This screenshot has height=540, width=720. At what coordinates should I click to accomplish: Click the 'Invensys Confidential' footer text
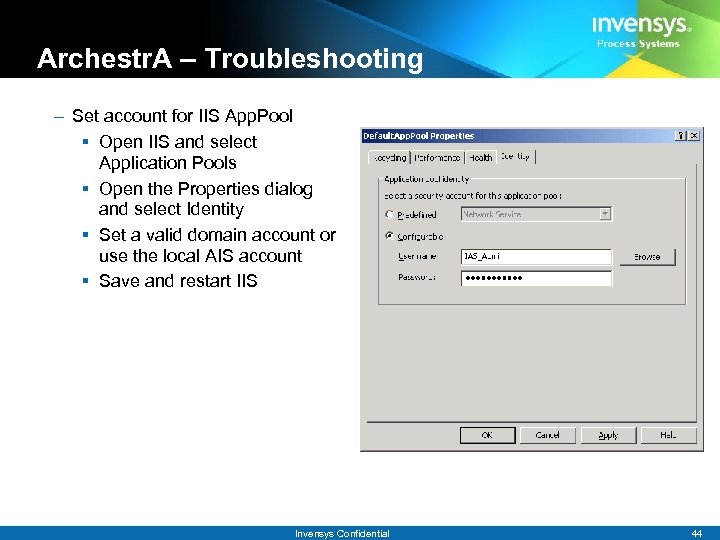tap(342, 533)
